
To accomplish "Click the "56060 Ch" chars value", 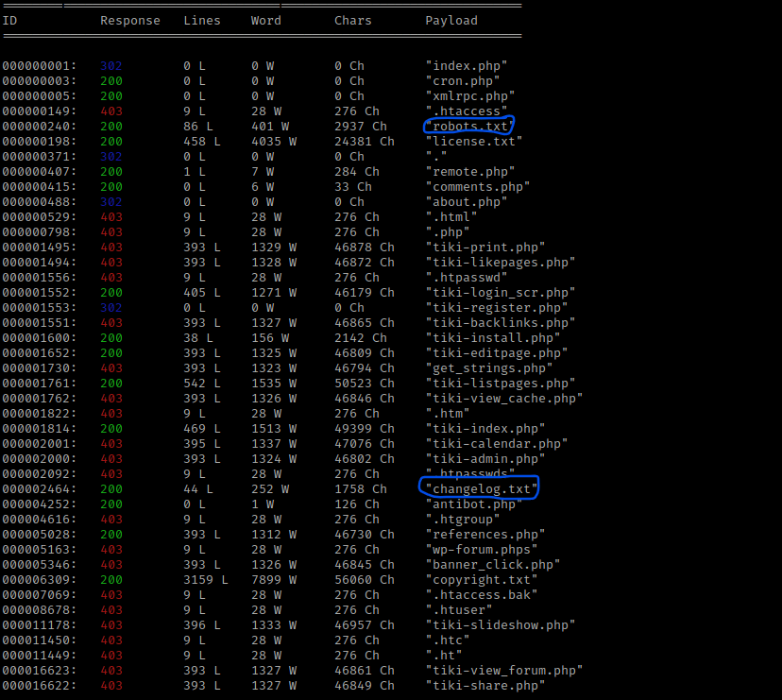I will click(361, 579).
